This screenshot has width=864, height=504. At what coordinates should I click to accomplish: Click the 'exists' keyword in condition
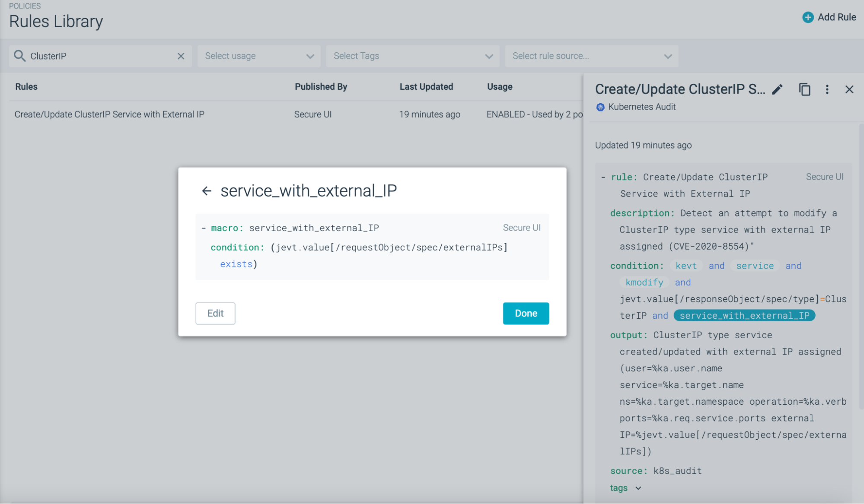pyautogui.click(x=236, y=264)
